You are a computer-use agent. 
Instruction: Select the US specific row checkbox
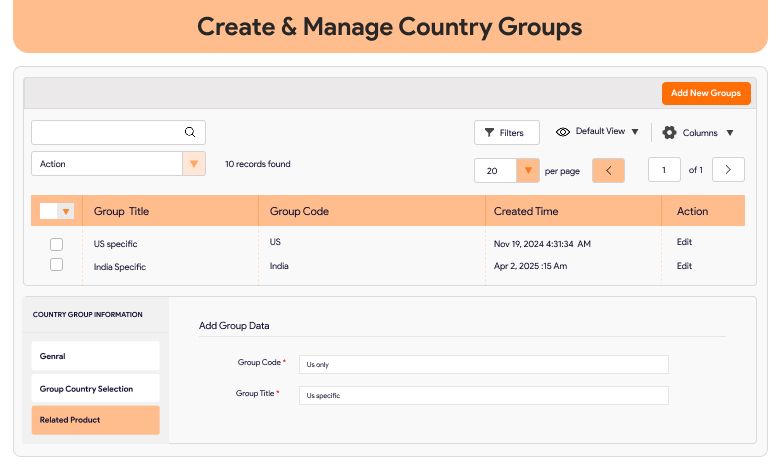pos(56,244)
